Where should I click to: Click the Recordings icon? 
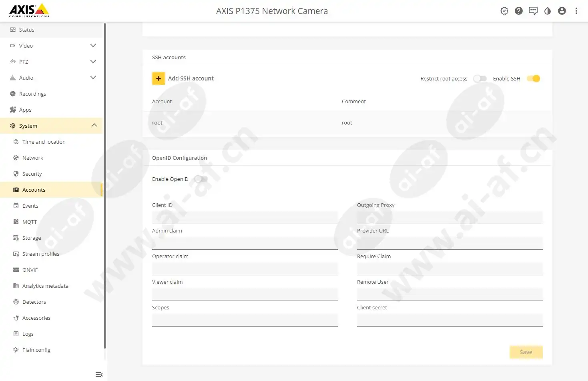13,94
